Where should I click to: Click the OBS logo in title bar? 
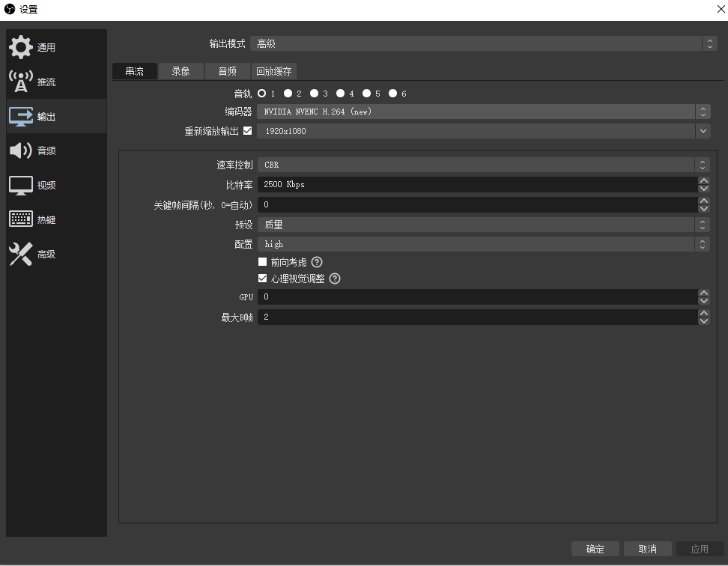pos(9,9)
